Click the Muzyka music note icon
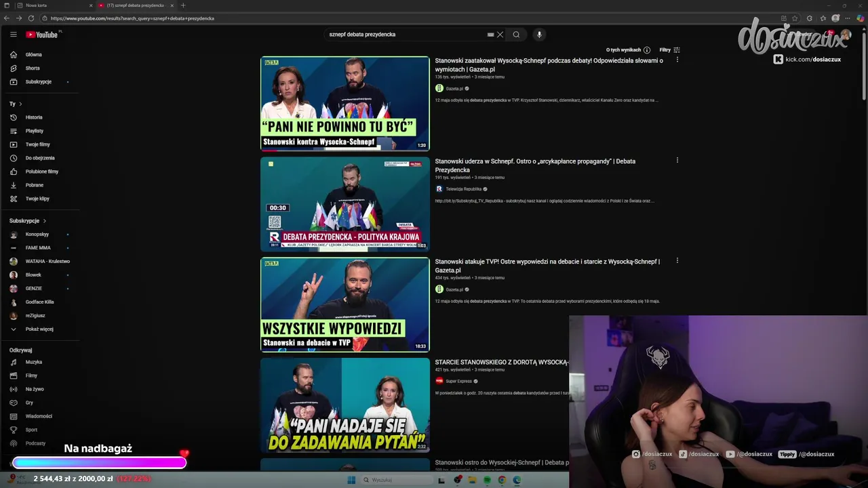This screenshot has height=488, width=868. pos(13,362)
